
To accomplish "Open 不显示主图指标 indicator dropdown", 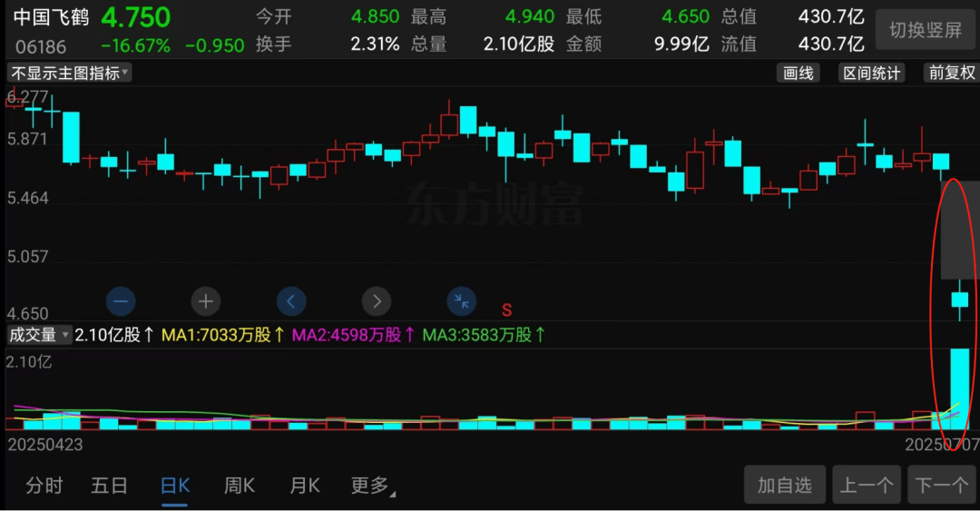I will [x=69, y=74].
